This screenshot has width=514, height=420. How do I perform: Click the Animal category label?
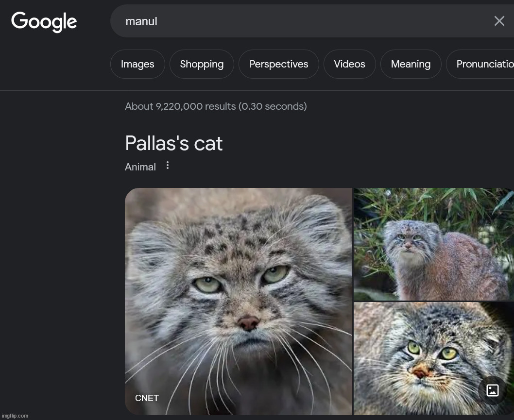(140, 167)
